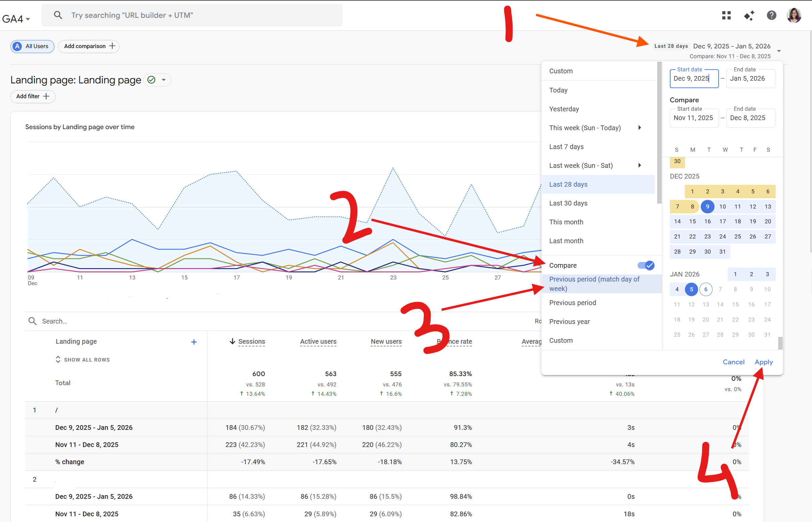Click the top search bar field

tap(192, 15)
